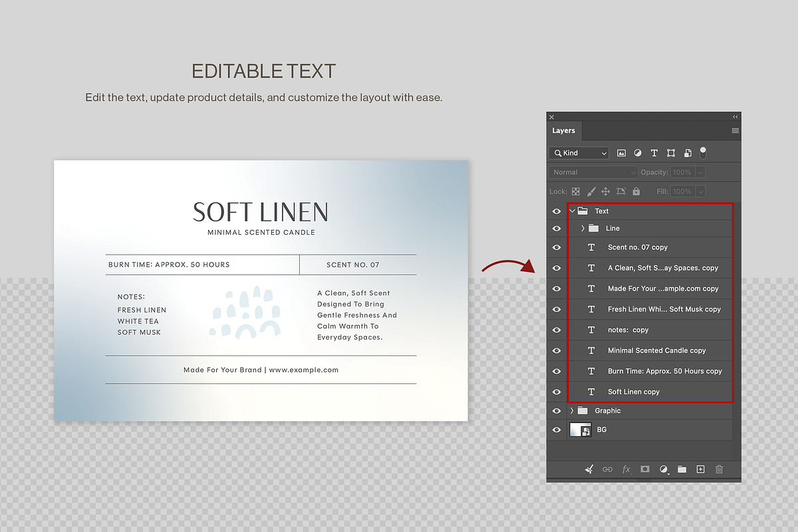Hide the Graphic group with eye icon
The image size is (798, 532).
click(x=557, y=410)
